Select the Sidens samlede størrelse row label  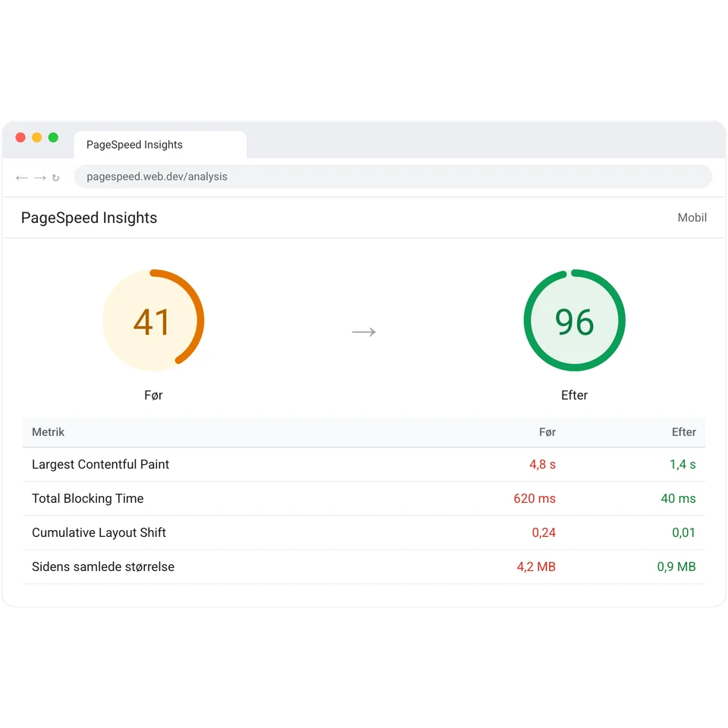point(103,567)
